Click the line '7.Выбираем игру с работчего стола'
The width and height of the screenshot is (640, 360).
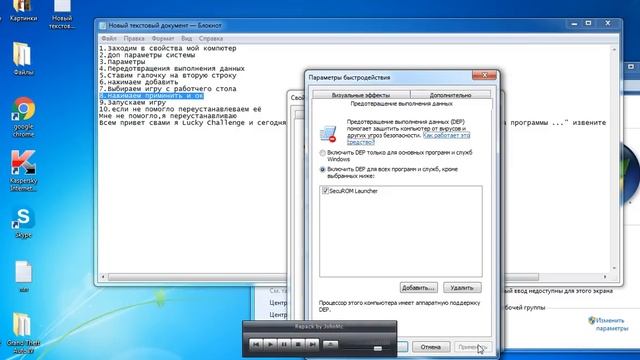168,89
